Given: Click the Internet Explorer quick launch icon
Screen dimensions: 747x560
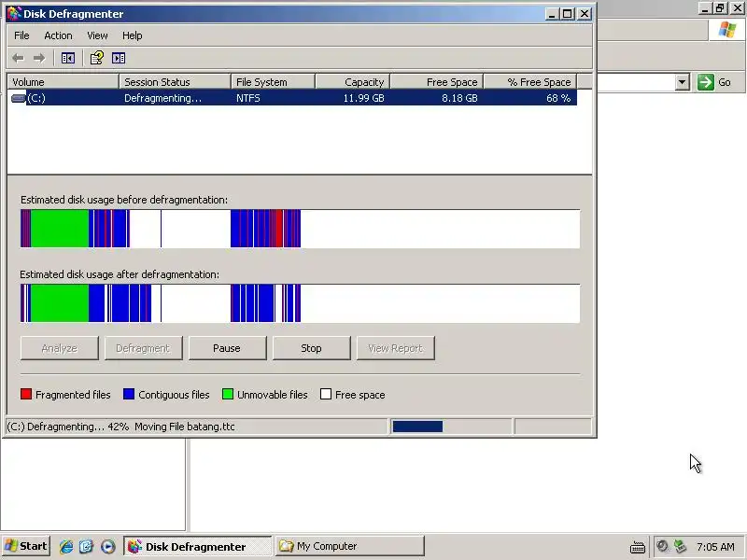Looking at the screenshot, I should click(65, 546).
